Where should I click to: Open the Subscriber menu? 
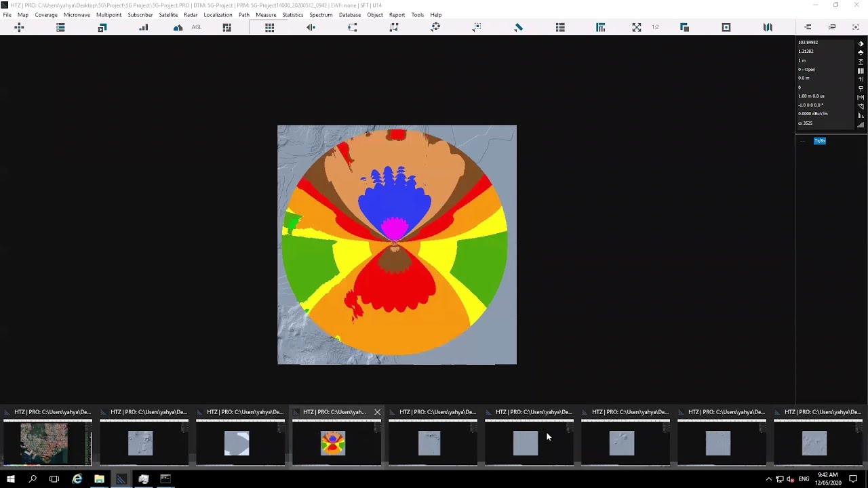coord(140,15)
